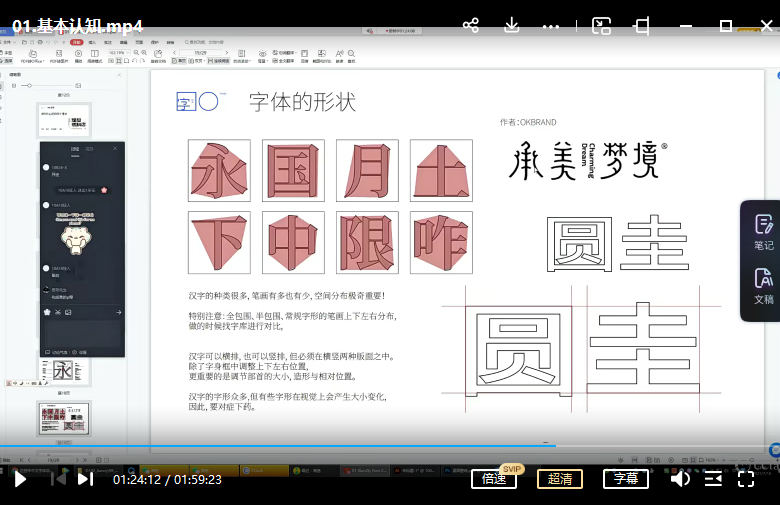Go back to the previous video
Viewport: 780px width, 505px height.
(x=58, y=479)
